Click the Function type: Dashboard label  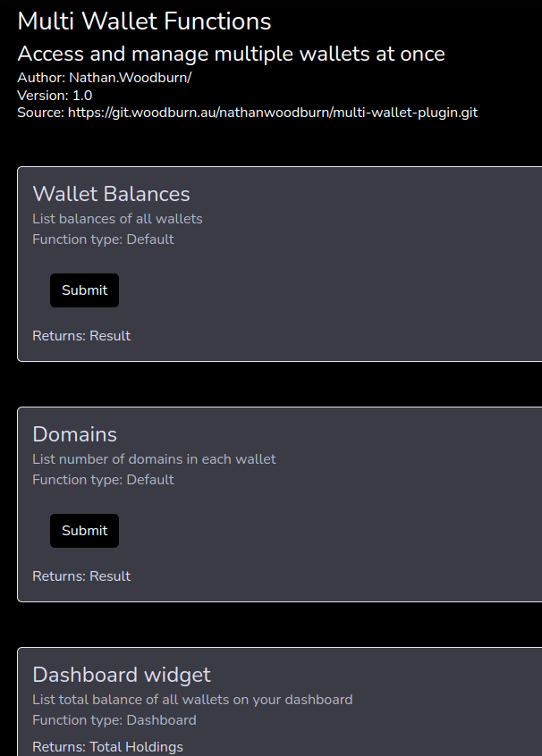(x=114, y=720)
